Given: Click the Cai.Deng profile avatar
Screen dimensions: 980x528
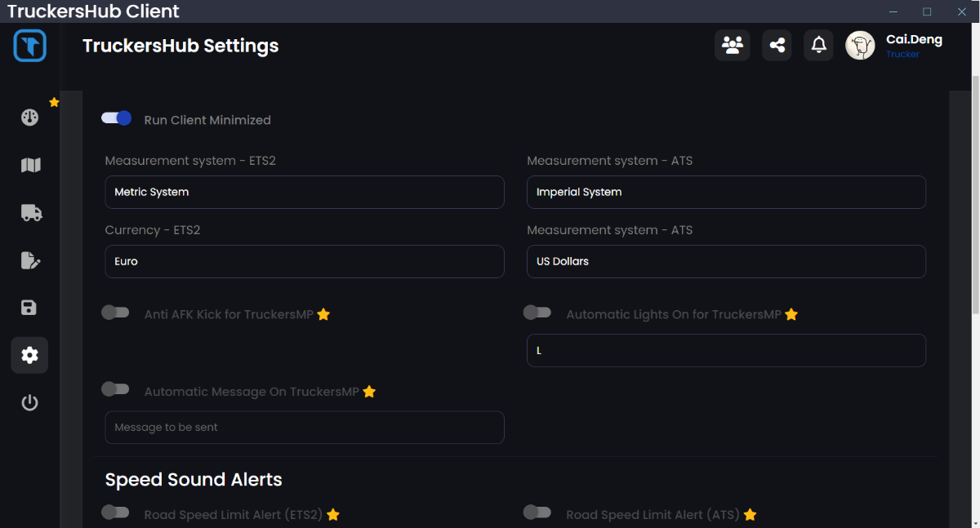Looking at the screenshot, I should [860, 47].
